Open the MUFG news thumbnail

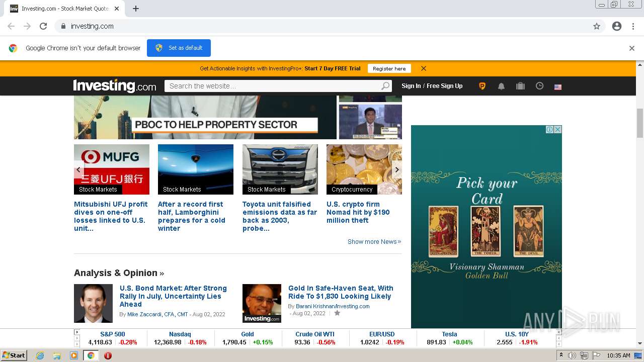[112, 169]
